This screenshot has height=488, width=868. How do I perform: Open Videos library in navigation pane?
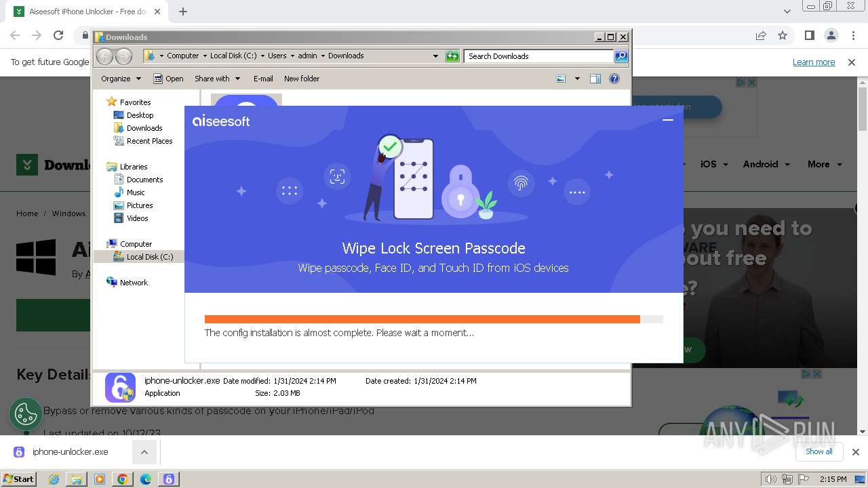(x=137, y=218)
